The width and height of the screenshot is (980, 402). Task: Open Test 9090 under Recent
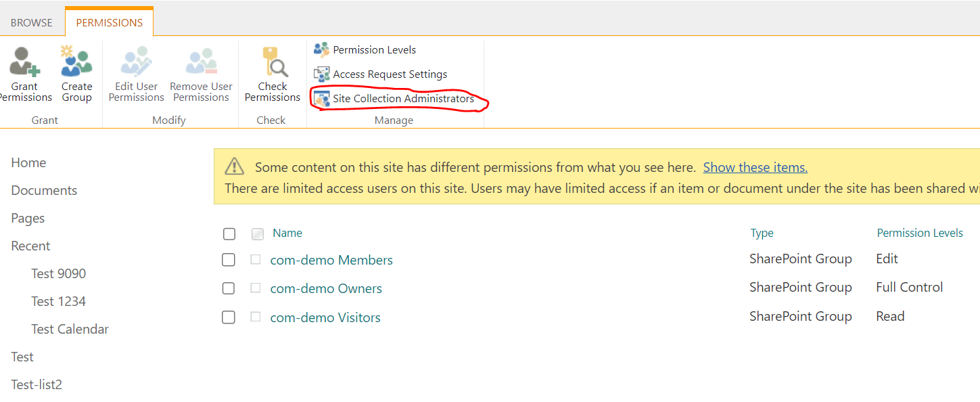click(59, 273)
